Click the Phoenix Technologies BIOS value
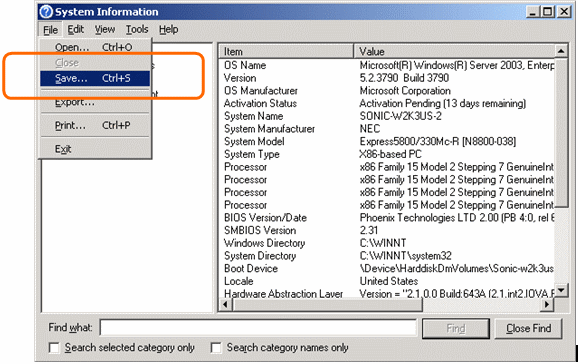 [x=457, y=218]
